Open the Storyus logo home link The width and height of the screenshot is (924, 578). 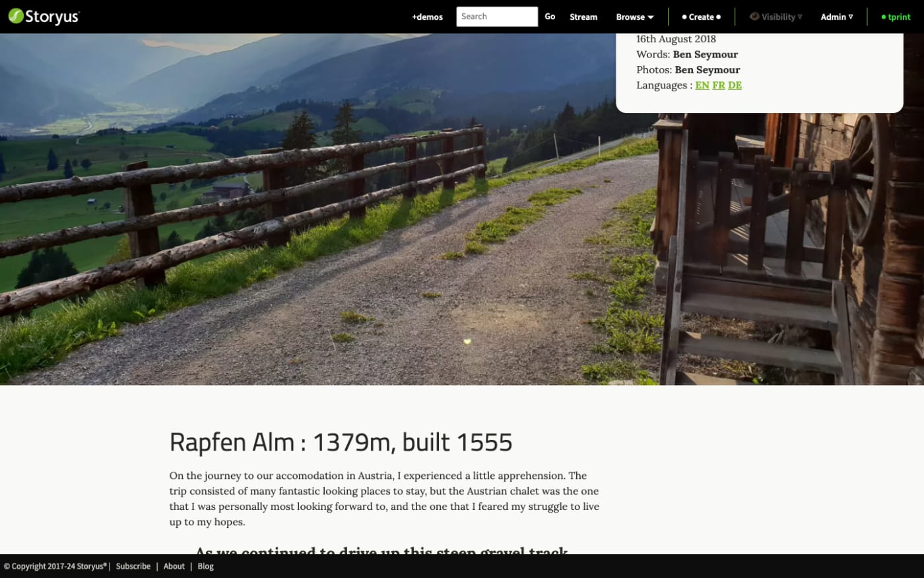[44, 17]
